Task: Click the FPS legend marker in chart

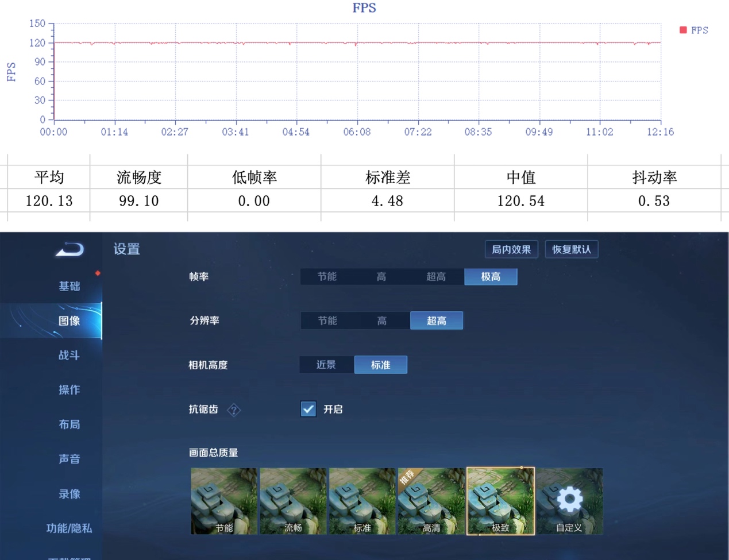Action: (x=683, y=30)
